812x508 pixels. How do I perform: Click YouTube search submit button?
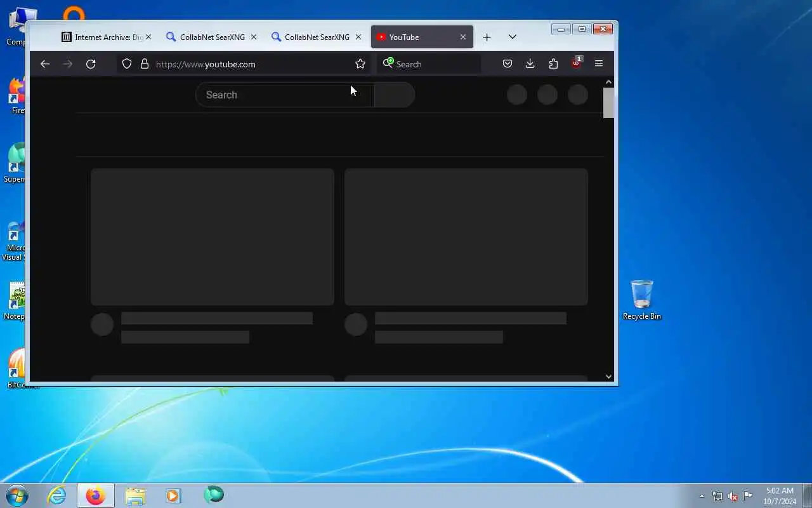point(395,95)
